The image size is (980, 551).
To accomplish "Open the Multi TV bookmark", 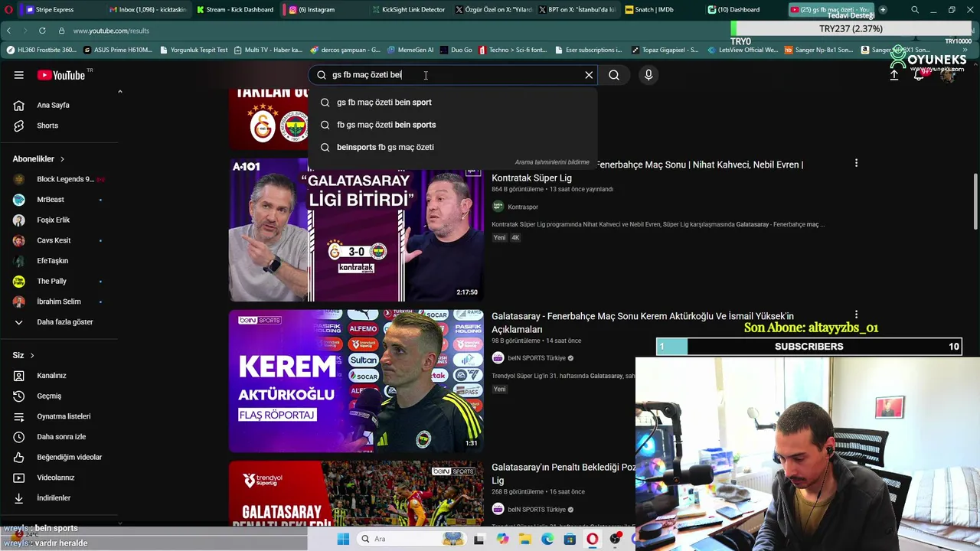I will [268, 50].
